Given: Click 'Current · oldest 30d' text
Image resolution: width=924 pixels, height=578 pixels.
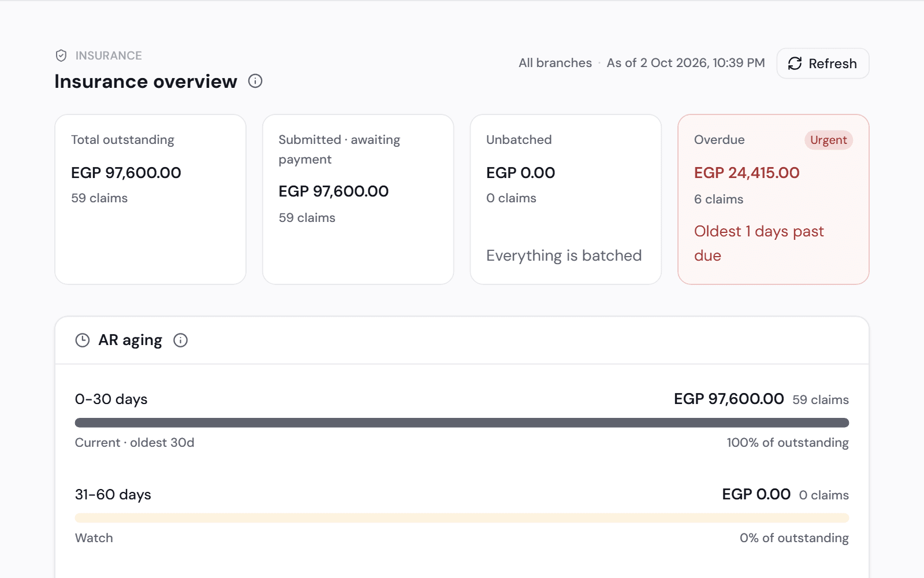Looking at the screenshot, I should (135, 443).
